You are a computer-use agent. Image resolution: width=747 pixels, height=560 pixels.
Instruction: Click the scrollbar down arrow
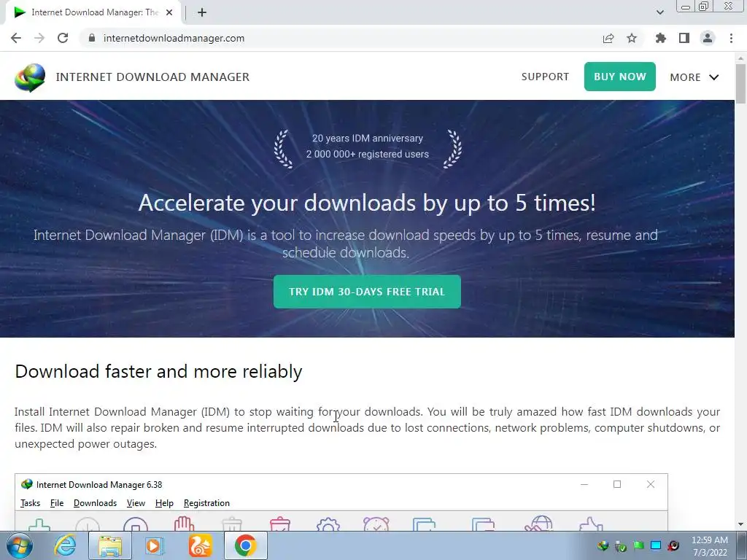pos(741,524)
